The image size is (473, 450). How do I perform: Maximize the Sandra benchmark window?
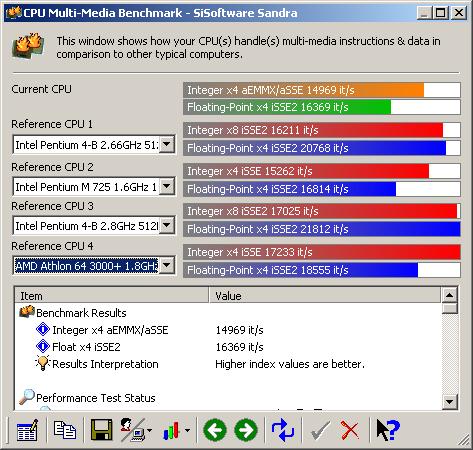coord(441,13)
